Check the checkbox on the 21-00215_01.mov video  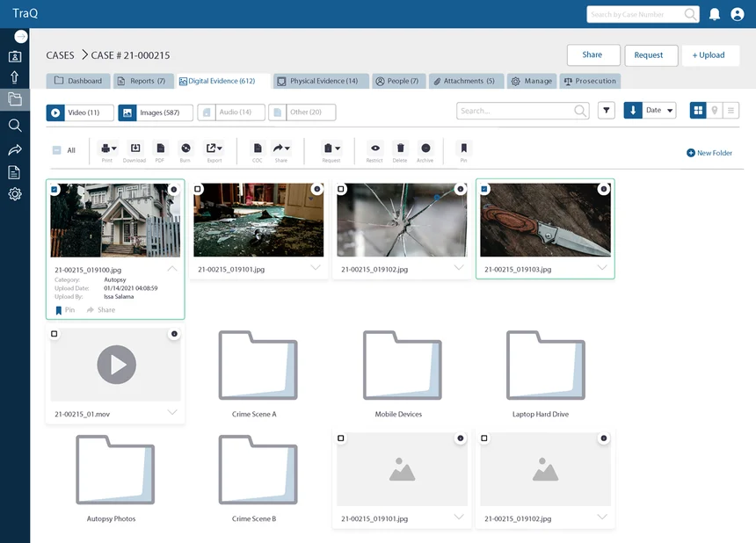[55, 334]
